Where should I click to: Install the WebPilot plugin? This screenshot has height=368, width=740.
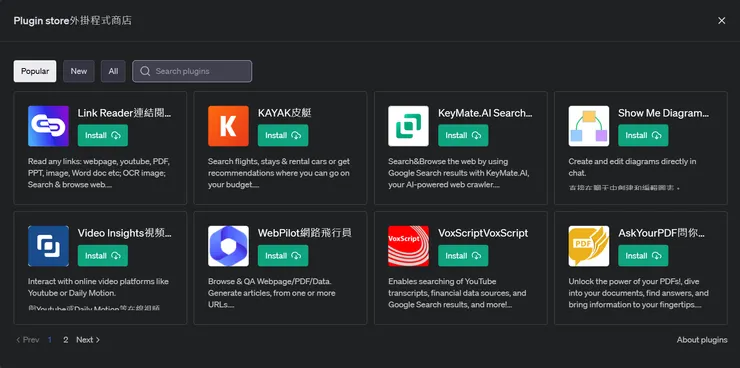tap(283, 256)
